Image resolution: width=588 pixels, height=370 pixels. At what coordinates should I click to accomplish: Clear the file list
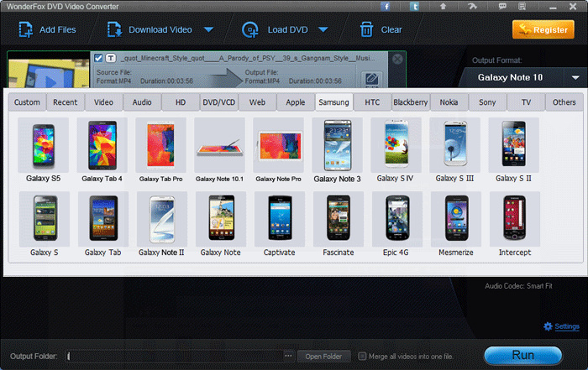tap(381, 29)
